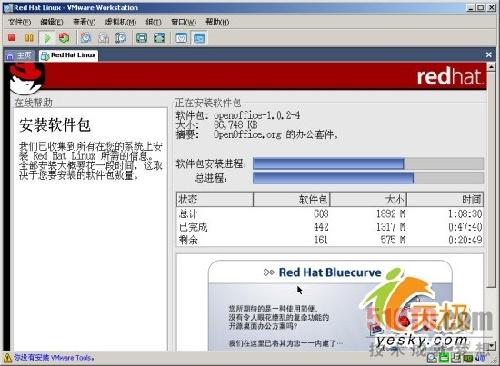Screen dimensions: 500x366
Task: Open the 帮助(H) menu
Action: 217,22
